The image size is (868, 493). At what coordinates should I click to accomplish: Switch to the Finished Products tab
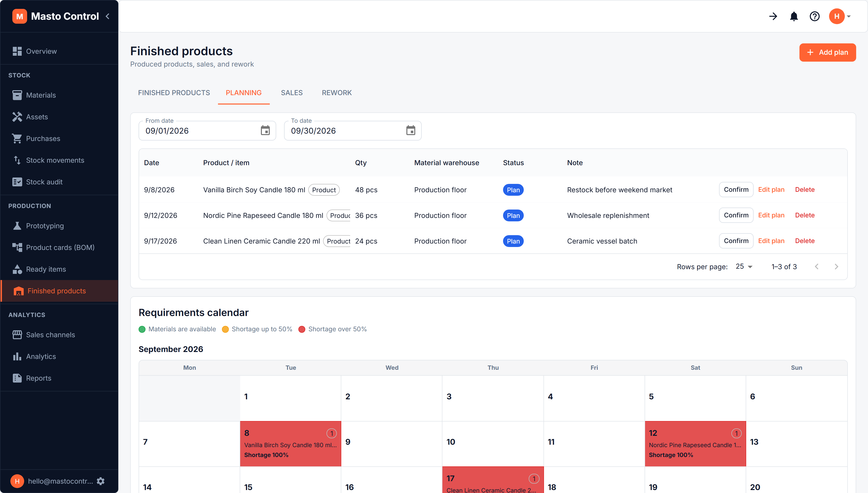point(174,93)
